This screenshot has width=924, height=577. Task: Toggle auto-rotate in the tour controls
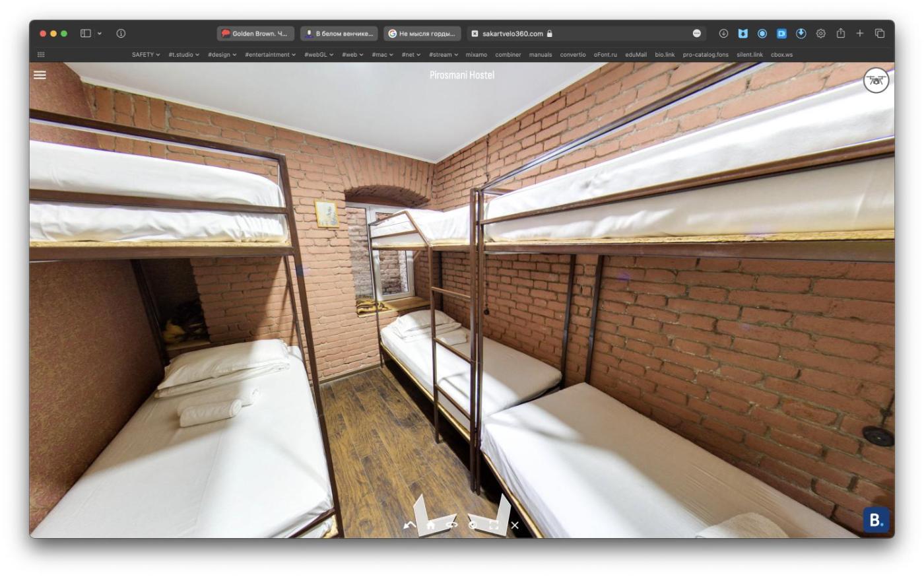click(451, 526)
